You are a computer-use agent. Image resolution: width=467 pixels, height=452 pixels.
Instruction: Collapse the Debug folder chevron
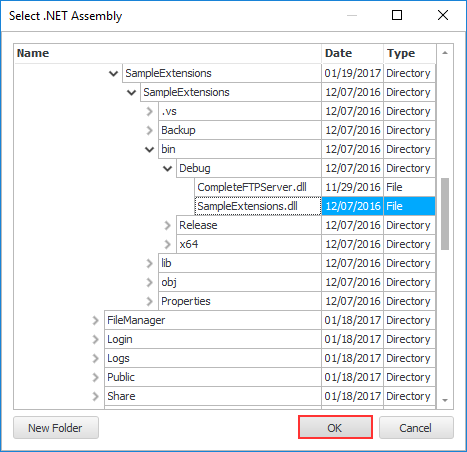(168, 168)
